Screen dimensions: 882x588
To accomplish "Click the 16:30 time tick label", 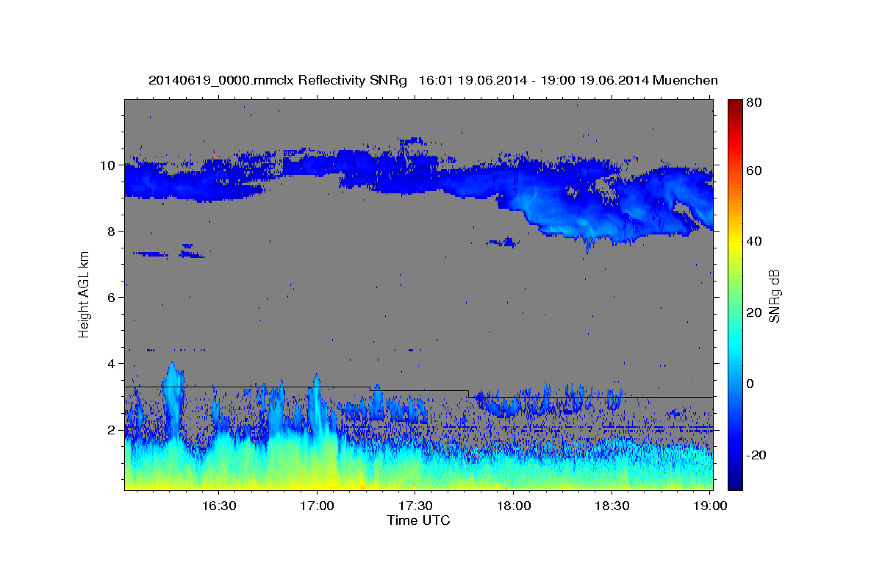I will (x=218, y=506).
